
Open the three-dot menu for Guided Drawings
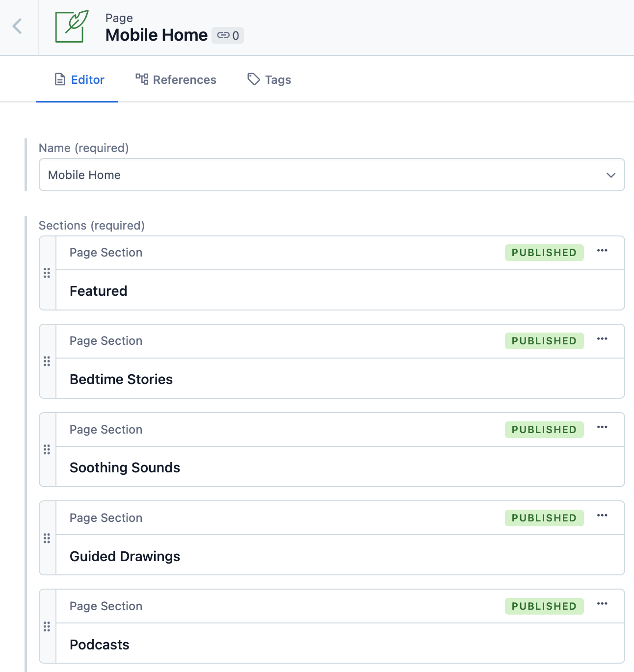pyautogui.click(x=602, y=516)
